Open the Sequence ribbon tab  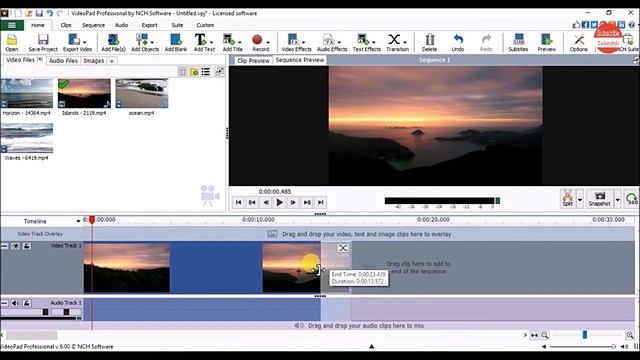[x=93, y=25]
